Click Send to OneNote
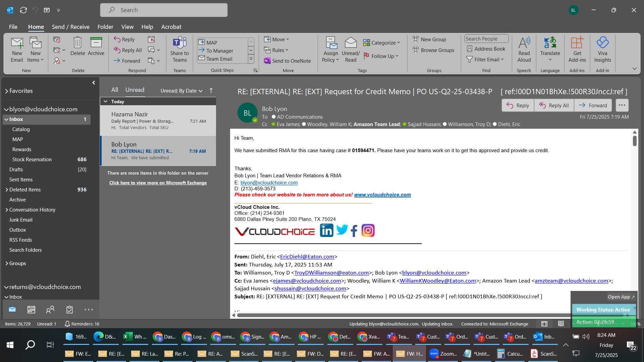Image resolution: width=644 pixels, height=362 pixels. [x=287, y=61]
